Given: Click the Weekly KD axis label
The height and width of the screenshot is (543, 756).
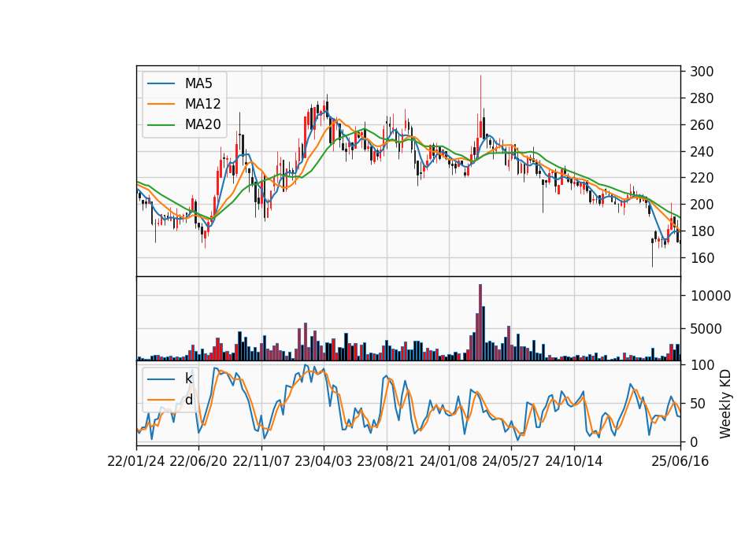Looking at the screenshot, I should click(725, 404).
